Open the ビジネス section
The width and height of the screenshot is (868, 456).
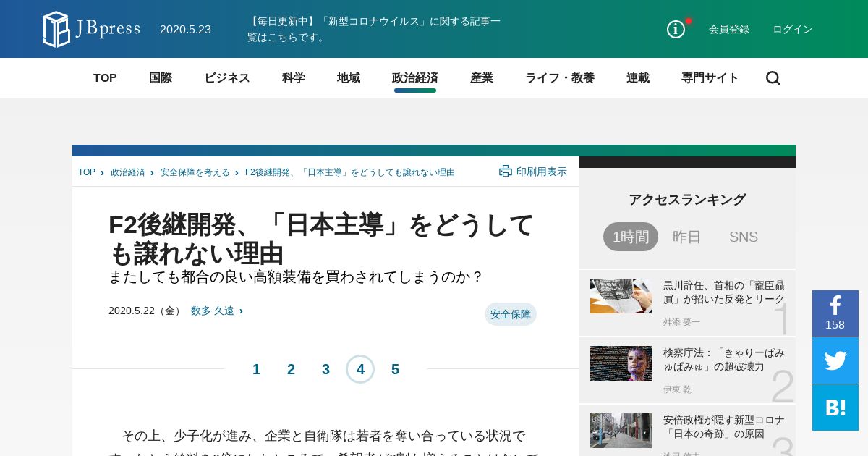pyautogui.click(x=227, y=78)
